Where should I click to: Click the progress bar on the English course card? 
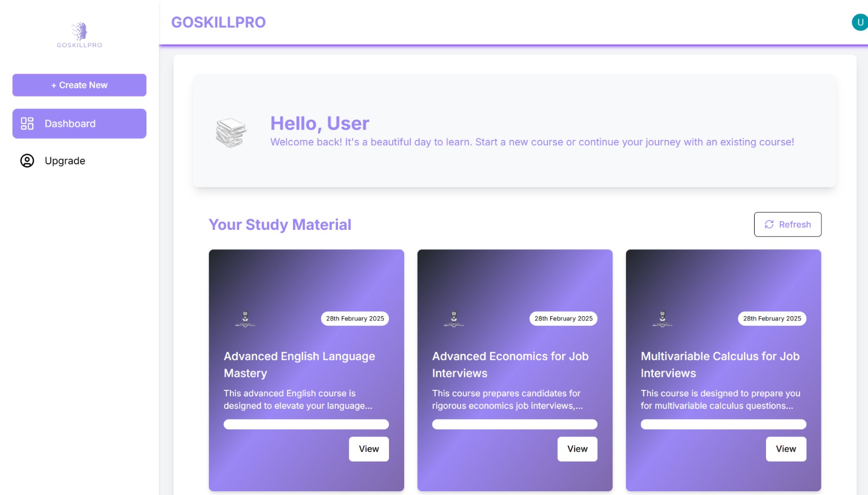306,424
